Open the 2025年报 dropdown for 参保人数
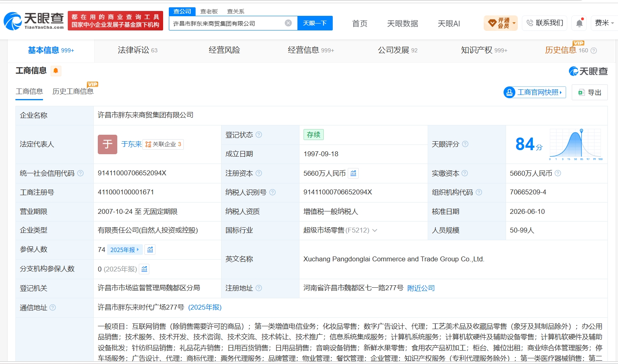 tap(125, 250)
